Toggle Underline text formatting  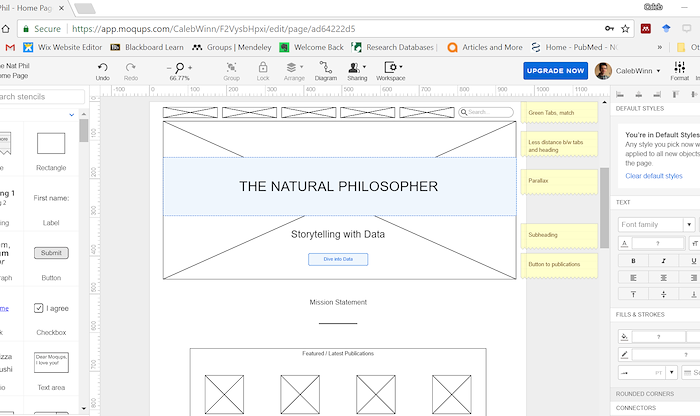[693, 261]
